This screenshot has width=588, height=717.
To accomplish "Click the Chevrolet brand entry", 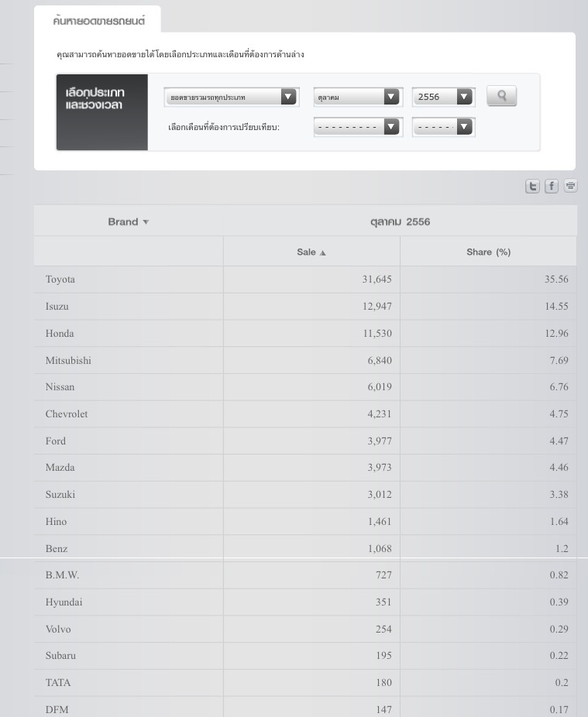I will tap(67, 414).
